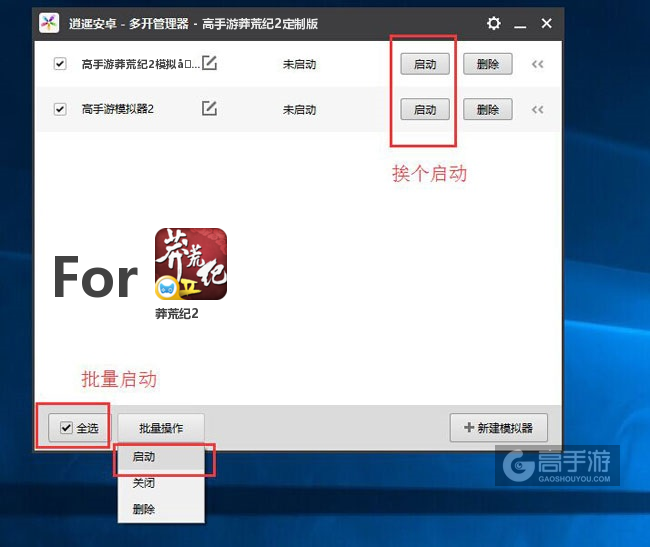
Task: Choose 启动 from the batch menu
Action: click(144, 457)
